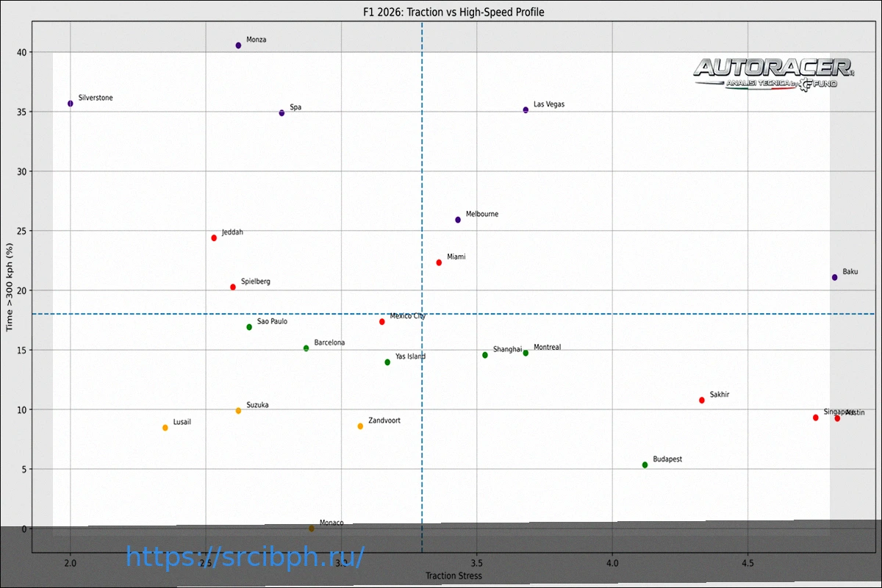Click the Monza data point marker

point(238,46)
